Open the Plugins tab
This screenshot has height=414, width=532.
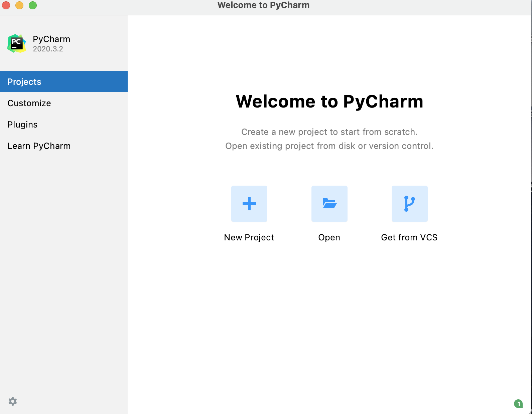pyautogui.click(x=64, y=124)
